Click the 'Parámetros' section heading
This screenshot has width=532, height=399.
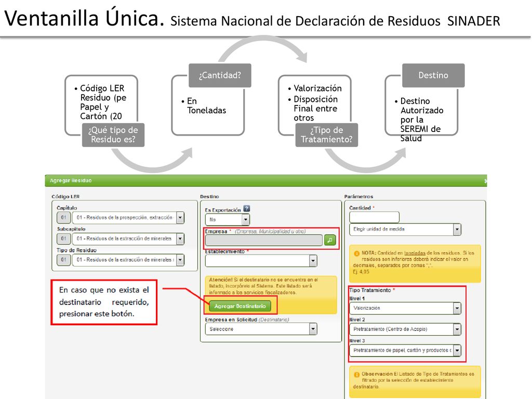tap(358, 196)
